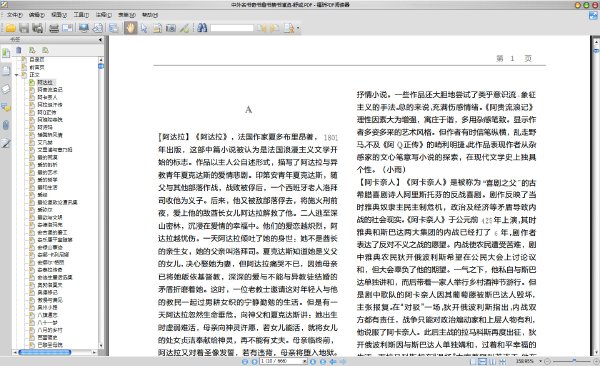Open the signatures pen panel in the sidebar
Image resolution: width=600 pixels, height=366 pixels.
[x=6, y=143]
